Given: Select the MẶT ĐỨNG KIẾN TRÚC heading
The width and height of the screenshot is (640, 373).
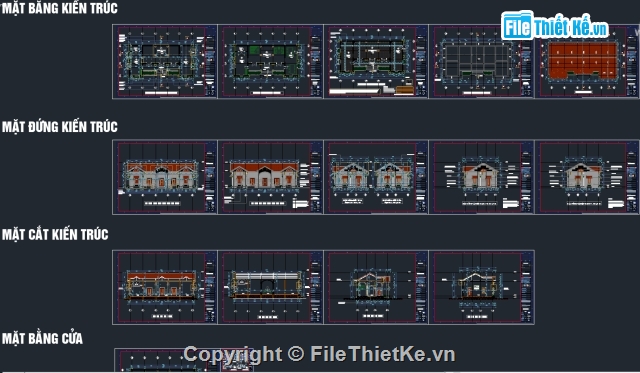Looking at the screenshot, I should (x=60, y=127).
